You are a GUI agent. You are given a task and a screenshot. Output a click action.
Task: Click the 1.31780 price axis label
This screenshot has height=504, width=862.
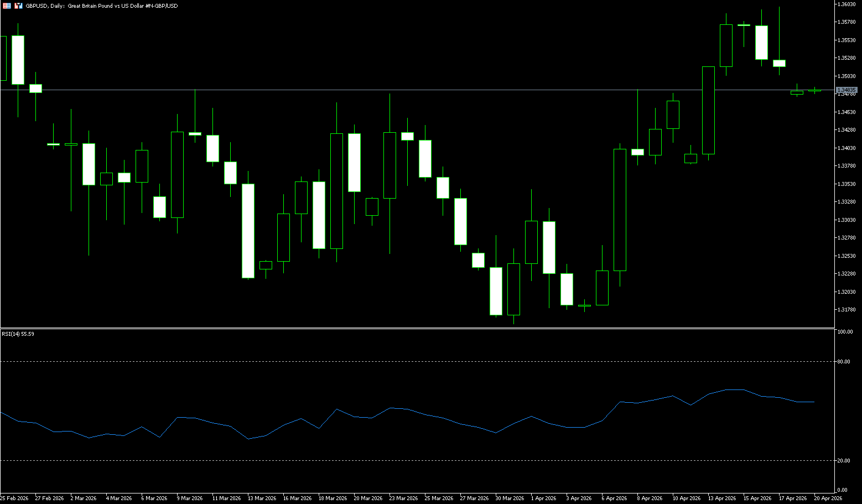click(847, 310)
